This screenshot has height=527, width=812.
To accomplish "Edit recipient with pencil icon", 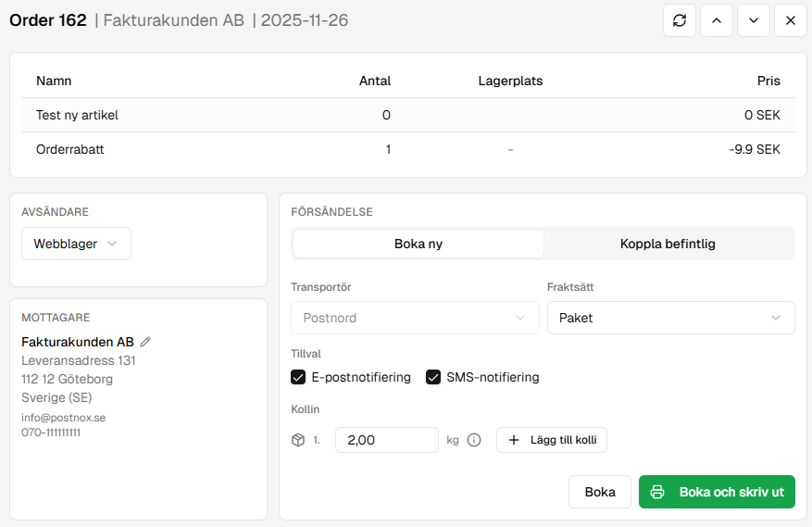I will (145, 342).
